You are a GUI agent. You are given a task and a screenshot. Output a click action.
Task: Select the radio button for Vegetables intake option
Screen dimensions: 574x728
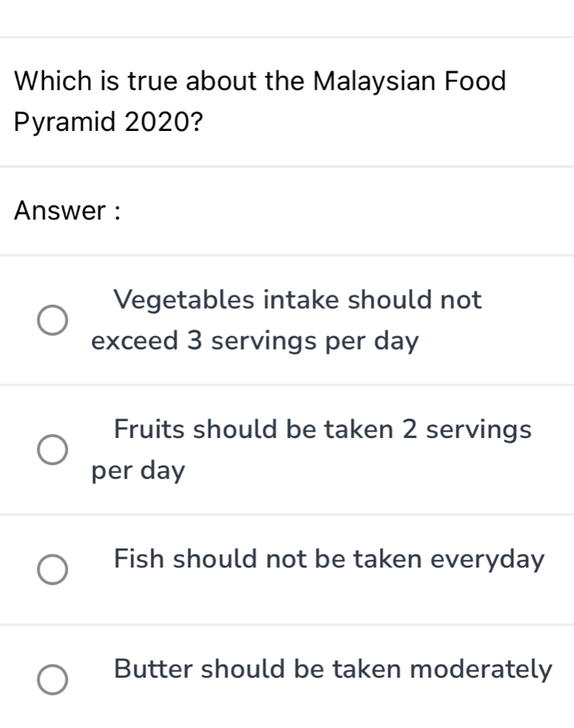53,319
